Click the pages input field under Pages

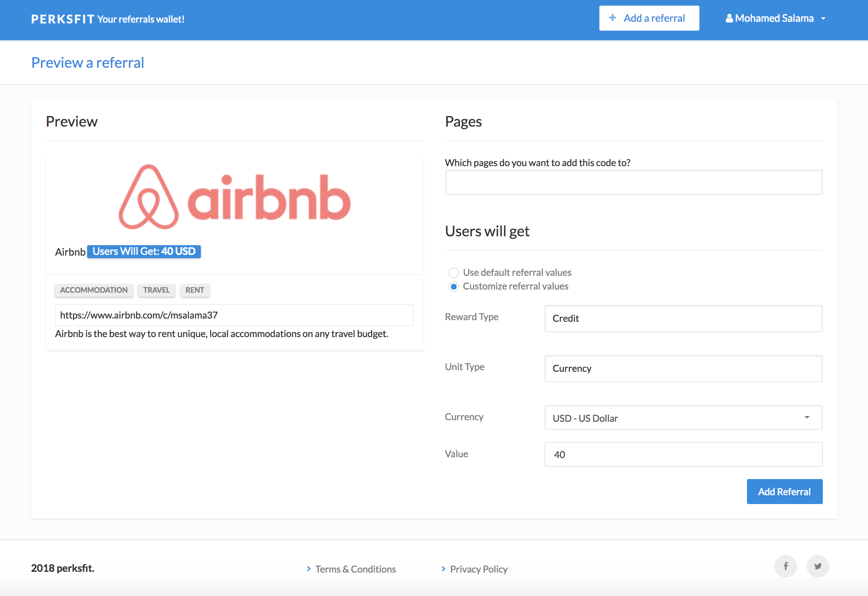[x=633, y=182]
